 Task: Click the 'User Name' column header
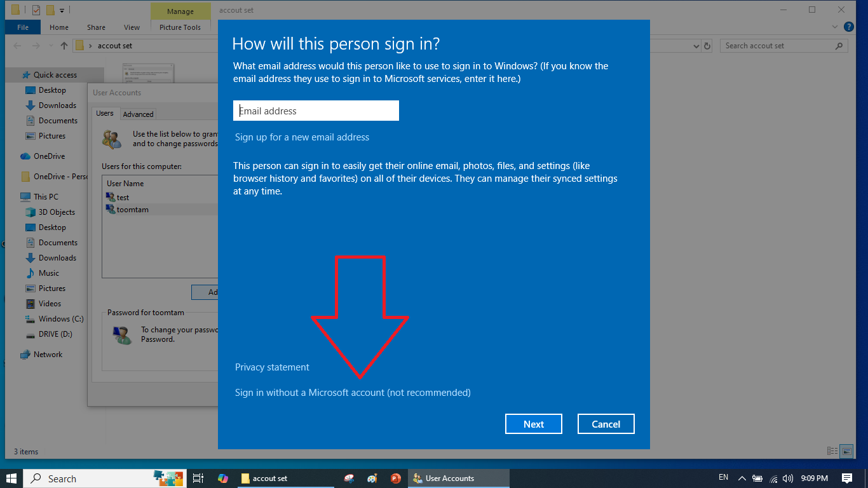125,184
